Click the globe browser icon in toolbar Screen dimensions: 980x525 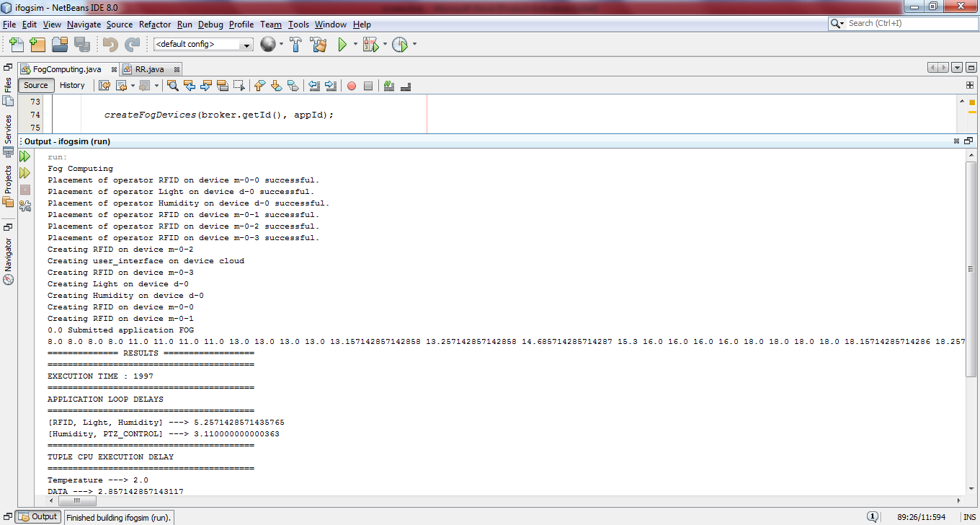click(268, 45)
